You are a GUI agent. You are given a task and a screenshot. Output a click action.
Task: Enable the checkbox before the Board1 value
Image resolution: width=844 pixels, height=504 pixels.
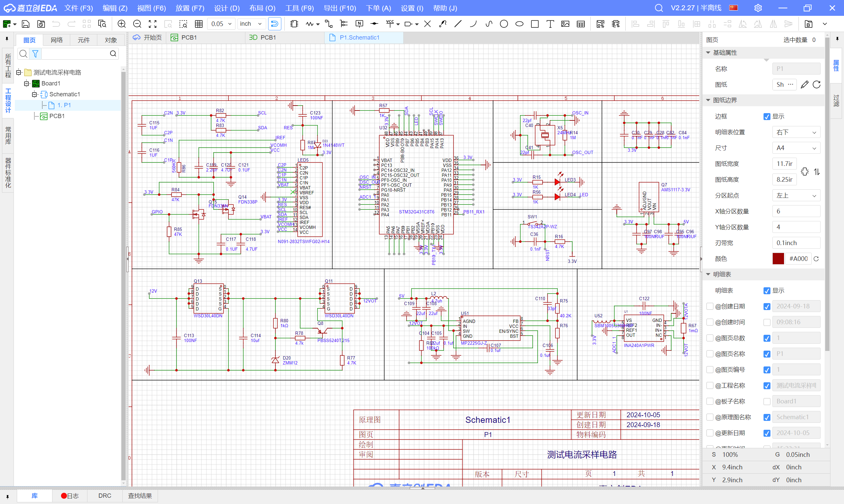click(x=766, y=401)
